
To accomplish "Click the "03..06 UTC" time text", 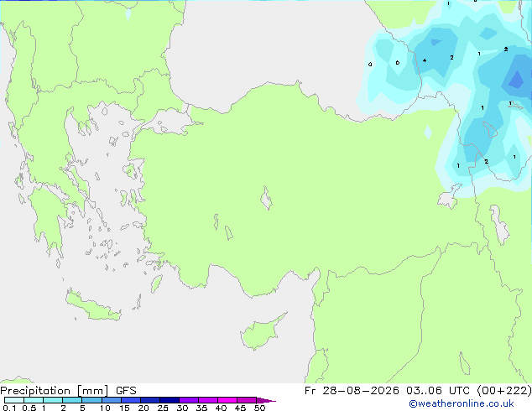I will [x=438, y=391].
